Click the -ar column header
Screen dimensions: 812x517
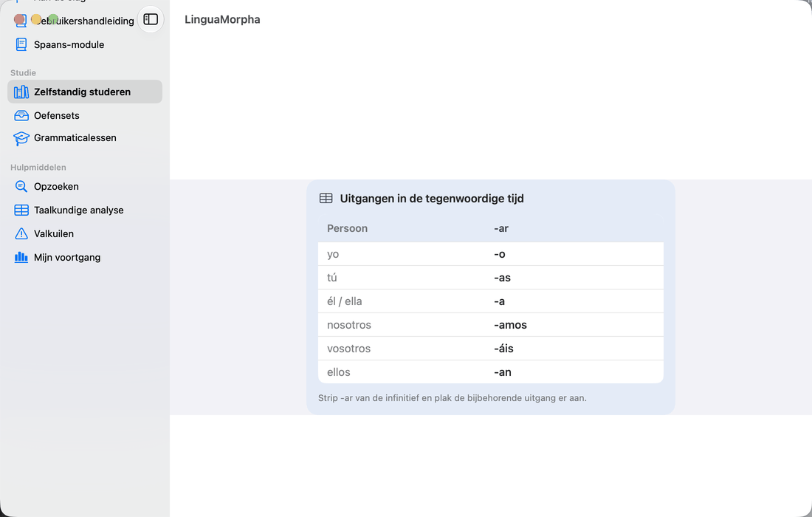[x=500, y=228]
